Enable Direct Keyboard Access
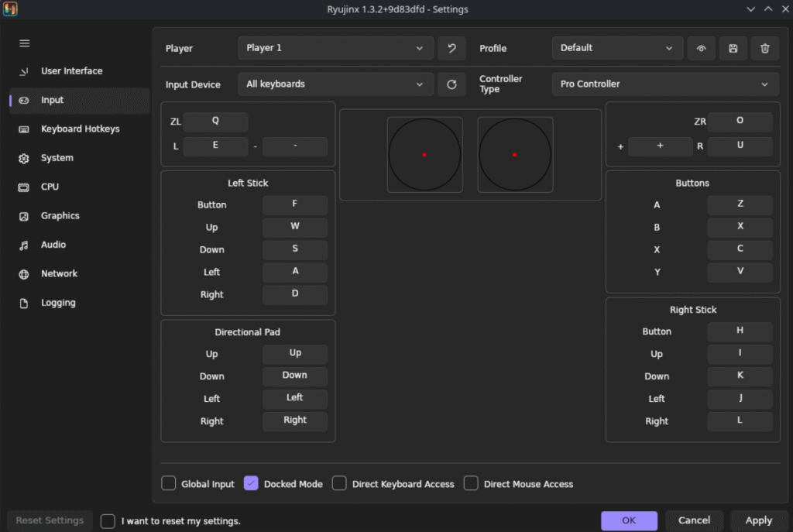Image resolution: width=793 pixels, height=532 pixels. click(x=339, y=483)
